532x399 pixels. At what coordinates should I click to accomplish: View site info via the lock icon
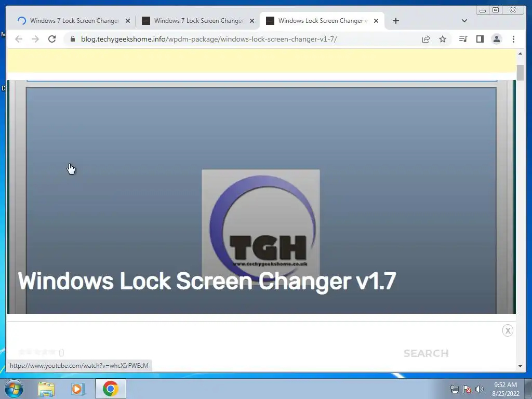tap(72, 39)
